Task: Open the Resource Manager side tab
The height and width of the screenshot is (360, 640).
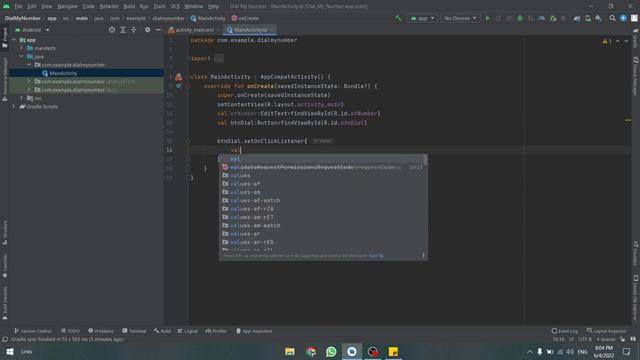Action: click(x=5, y=78)
